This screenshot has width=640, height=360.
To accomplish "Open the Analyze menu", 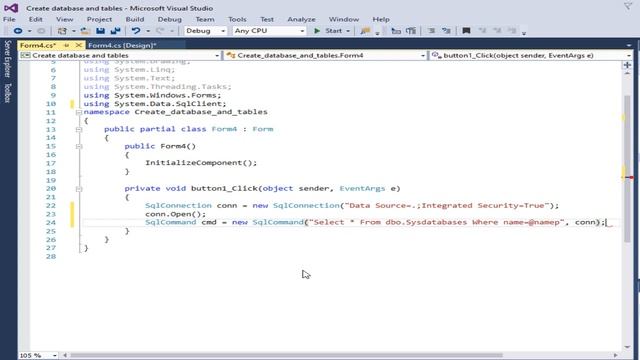I will (x=301, y=19).
